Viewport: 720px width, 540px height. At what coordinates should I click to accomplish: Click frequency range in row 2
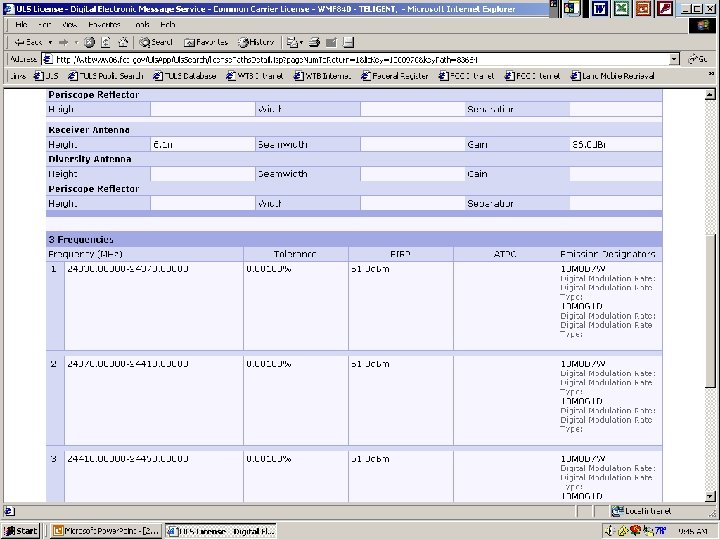pyautogui.click(x=128, y=364)
